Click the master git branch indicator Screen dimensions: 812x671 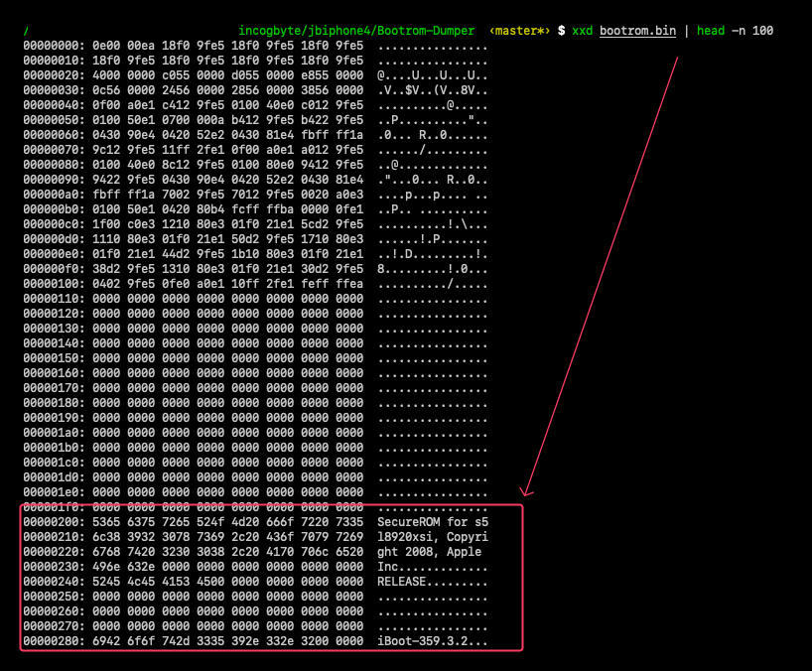click(519, 30)
